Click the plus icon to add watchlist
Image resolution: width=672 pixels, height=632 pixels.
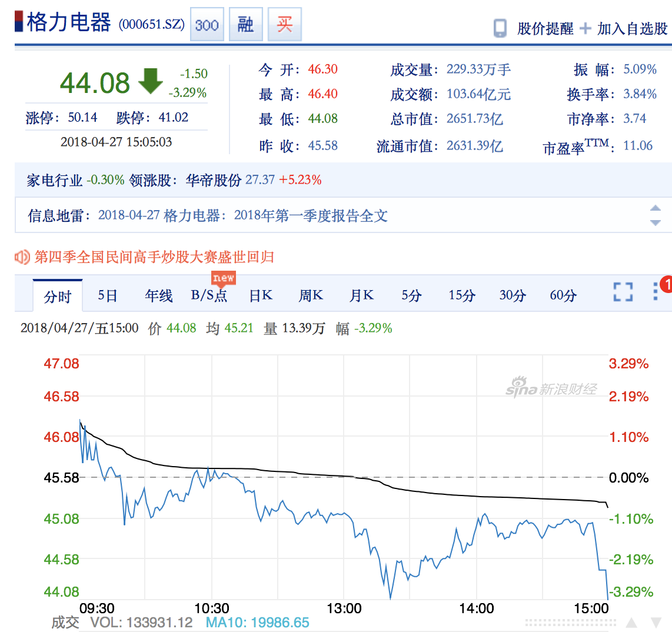[585, 29]
